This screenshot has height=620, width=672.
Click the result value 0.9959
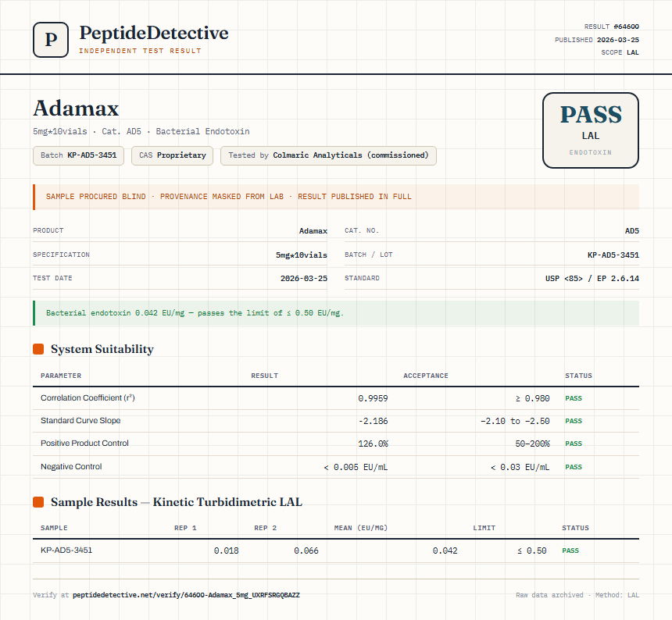point(373,399)
